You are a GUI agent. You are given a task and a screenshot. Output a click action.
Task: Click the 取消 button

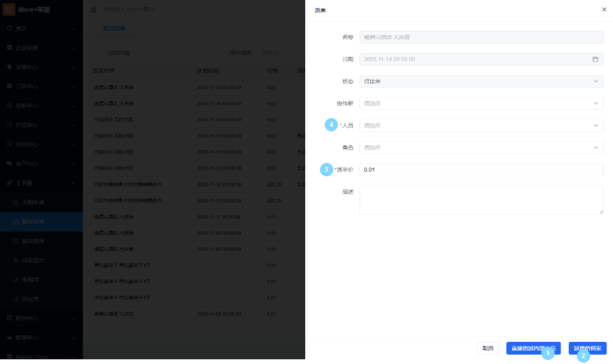pos(488,348)
